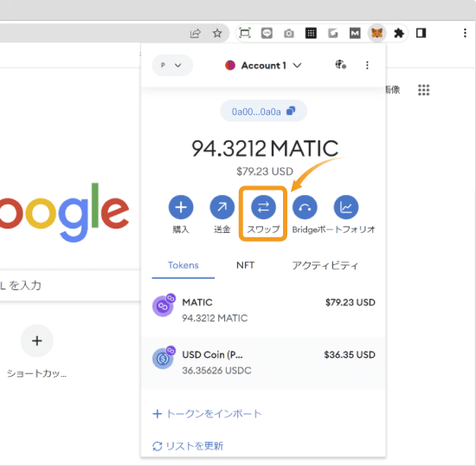This screenshot has width=476, height=466.
Task: Open the LINE chat extension icon
Action: click(267, 33)
